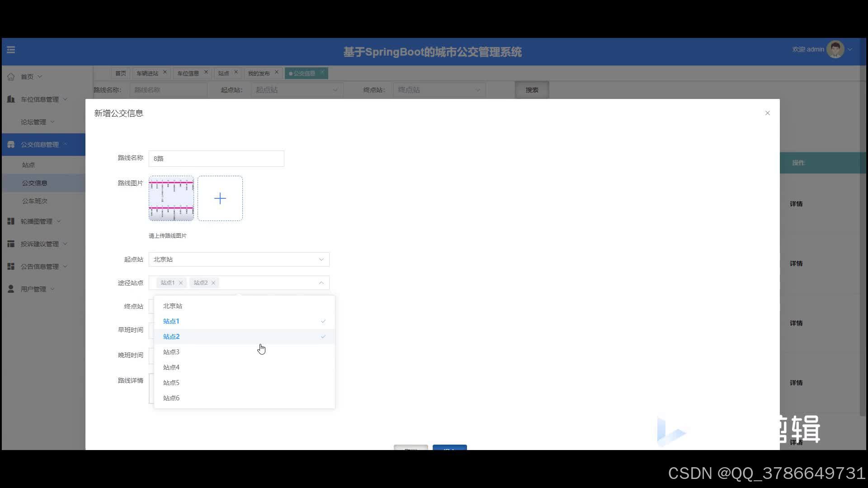
Task: Open 公车班次 sidebar item
Action: click(x=35, y=201)
